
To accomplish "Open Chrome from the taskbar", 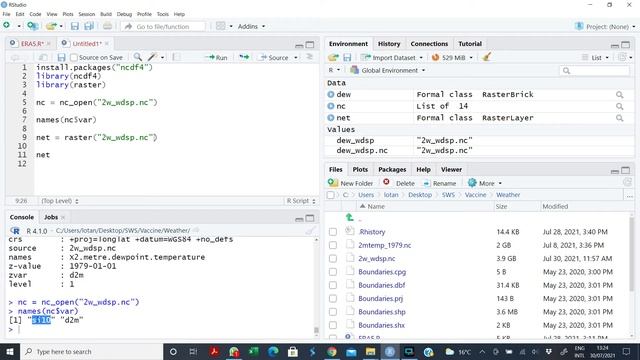I will pos(332,351).
